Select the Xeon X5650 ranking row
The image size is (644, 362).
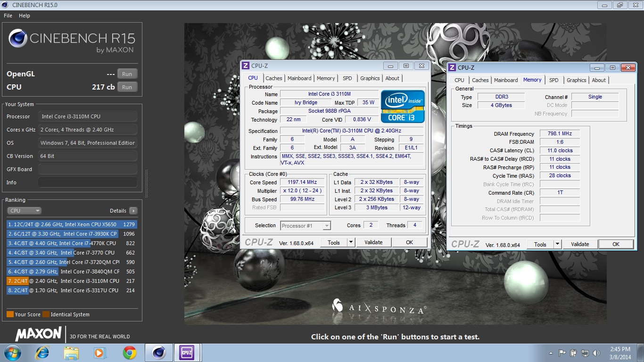coord(71,224)
